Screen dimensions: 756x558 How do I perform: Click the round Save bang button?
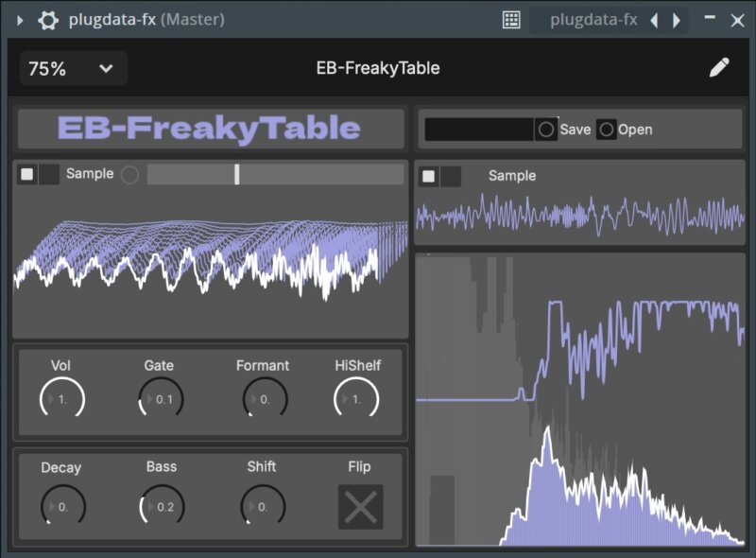[x=546, y=130]
